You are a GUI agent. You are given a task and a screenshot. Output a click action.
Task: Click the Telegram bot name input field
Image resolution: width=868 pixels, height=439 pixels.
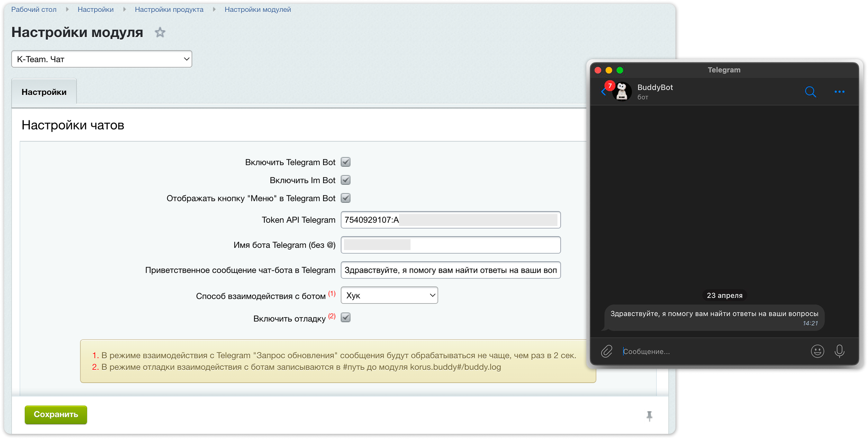(x=450, y=245)
